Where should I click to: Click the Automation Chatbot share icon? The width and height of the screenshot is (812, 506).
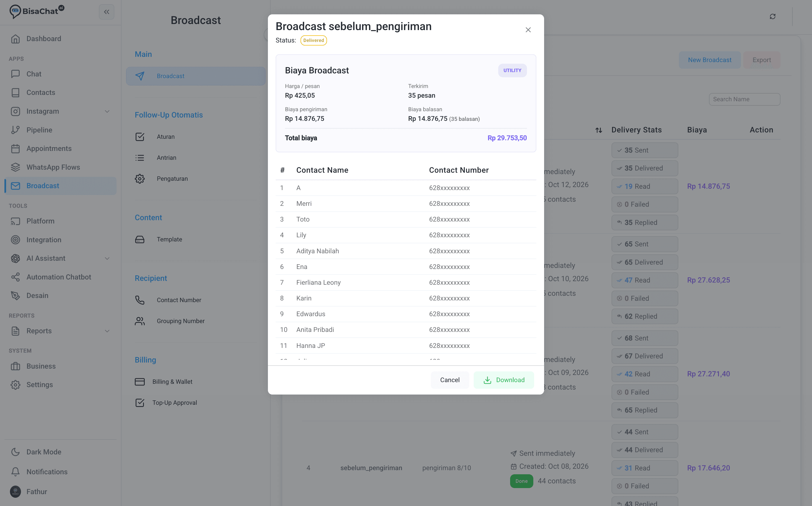click(15, 277)
